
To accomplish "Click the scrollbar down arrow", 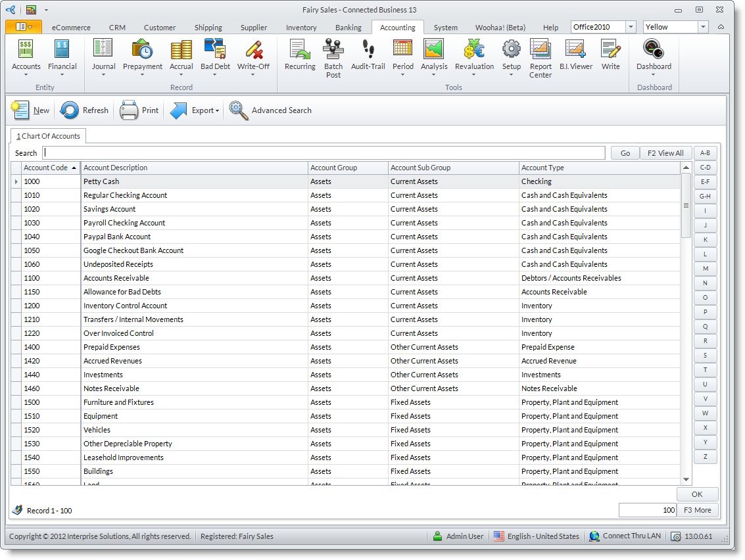I will click(686, 479).
